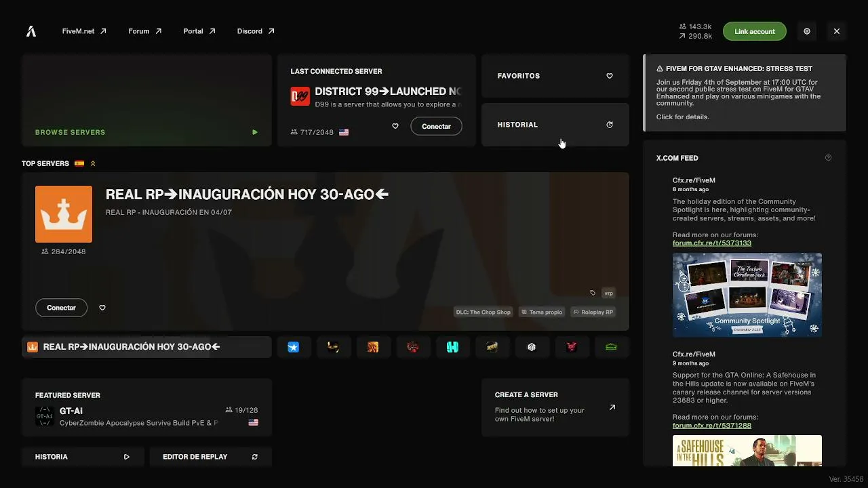Click the Stress Test announcement details
This screenshot has width=868, height=488.
point(745,93)
